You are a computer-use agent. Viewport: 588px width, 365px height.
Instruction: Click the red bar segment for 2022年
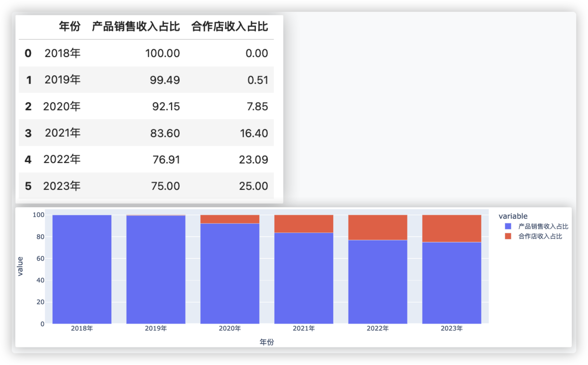coord(378,227)
